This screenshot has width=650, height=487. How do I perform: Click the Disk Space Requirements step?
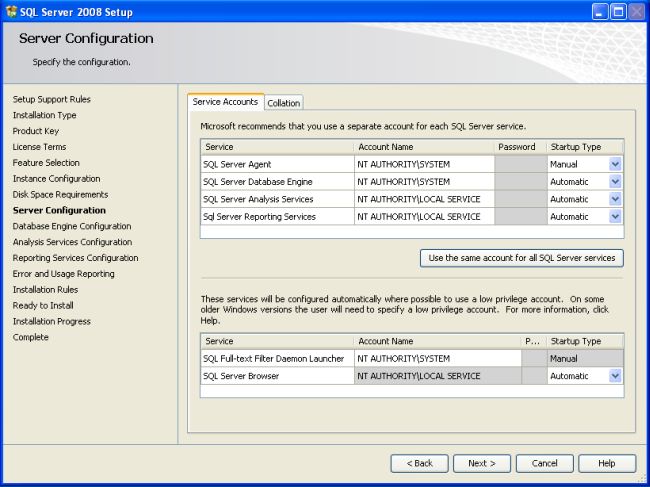(x=60, y=194)
